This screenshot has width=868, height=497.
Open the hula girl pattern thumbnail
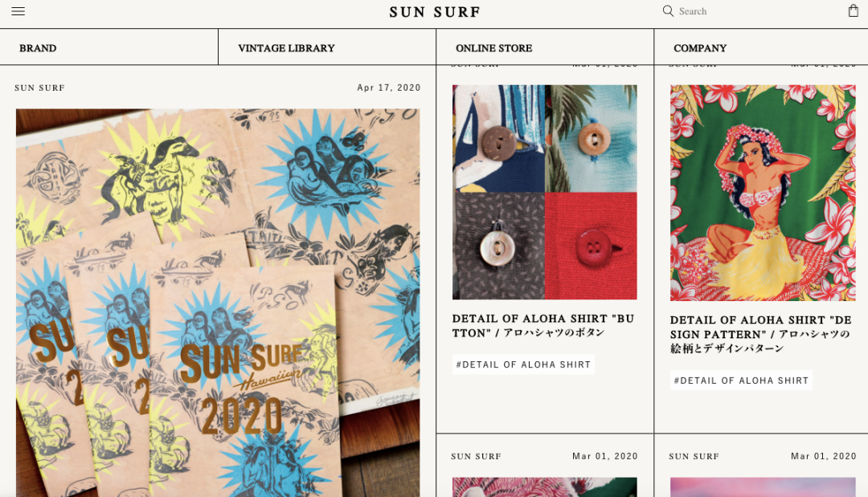pyautogui.click(x=763, y=193)
